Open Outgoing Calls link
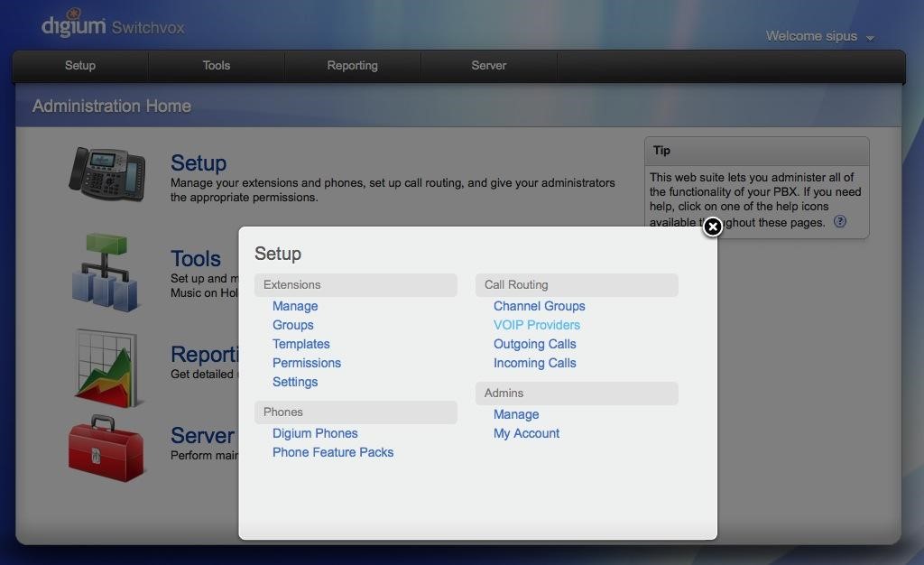The width and height of the screenshot is (924, 565). 534,344
